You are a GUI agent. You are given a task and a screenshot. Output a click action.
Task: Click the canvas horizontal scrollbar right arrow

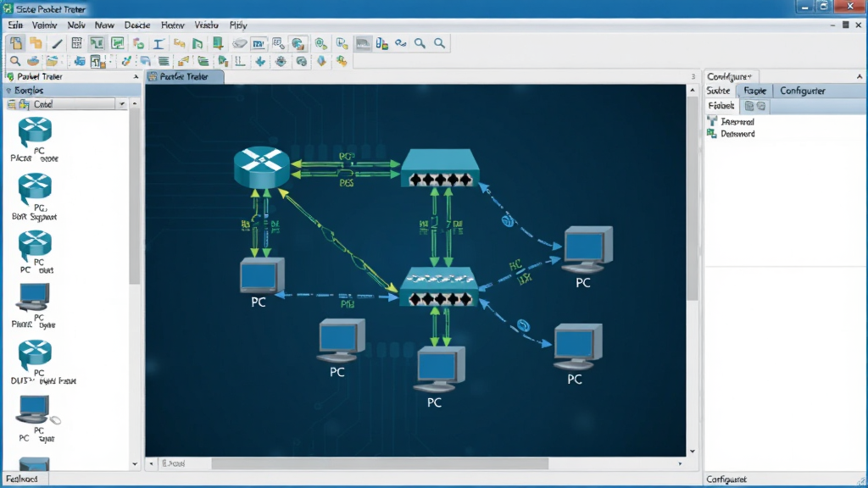point(680,463)
